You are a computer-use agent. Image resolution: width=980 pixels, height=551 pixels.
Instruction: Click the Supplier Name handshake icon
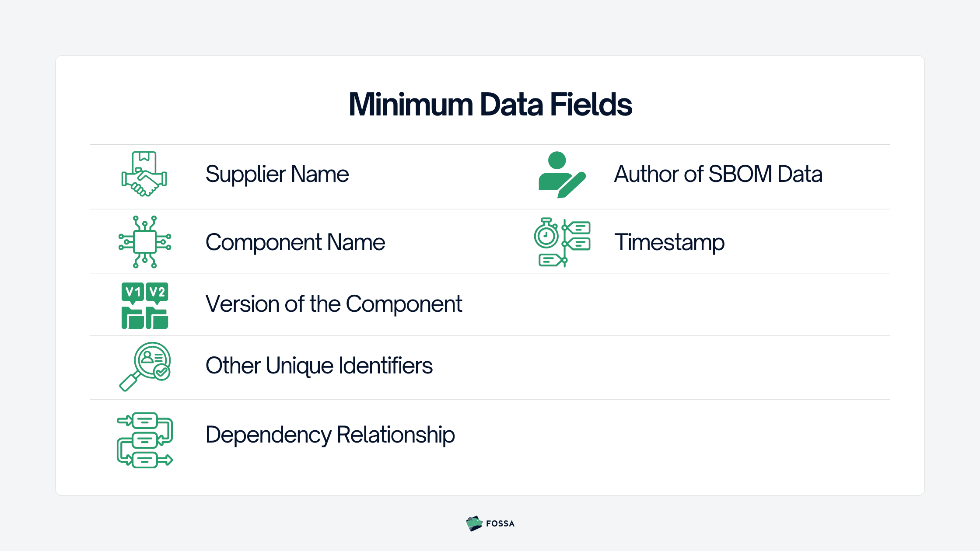coord(144,174)
